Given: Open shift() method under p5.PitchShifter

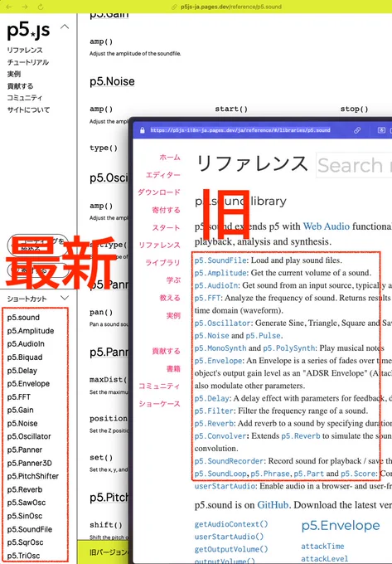Looking at the screenshot, I should pyautogui.click(x=106, y=525).
